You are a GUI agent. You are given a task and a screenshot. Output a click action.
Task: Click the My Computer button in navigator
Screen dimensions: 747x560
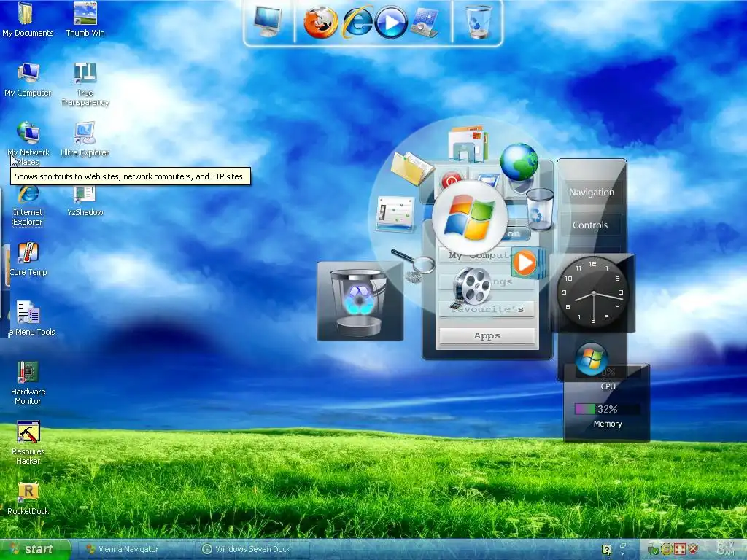[476, 256]
